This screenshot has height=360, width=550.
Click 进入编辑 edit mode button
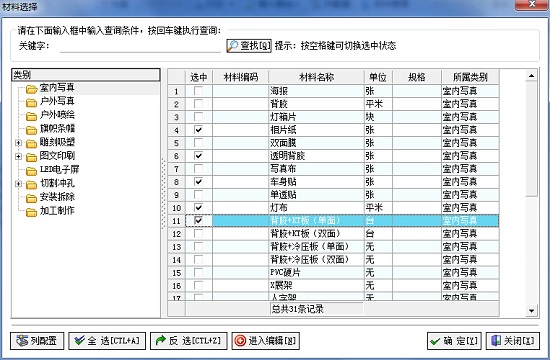tap(266, 341)
